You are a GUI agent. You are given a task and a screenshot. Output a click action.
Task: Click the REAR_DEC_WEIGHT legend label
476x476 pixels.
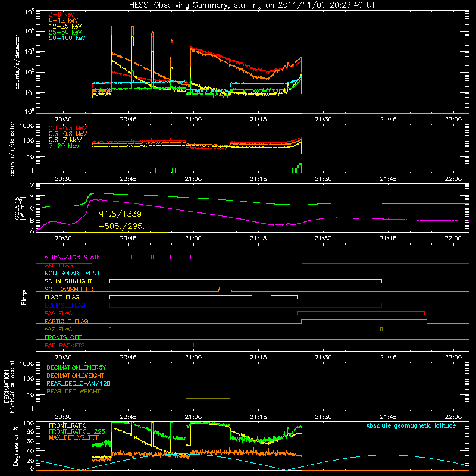(x=73, y=392)
